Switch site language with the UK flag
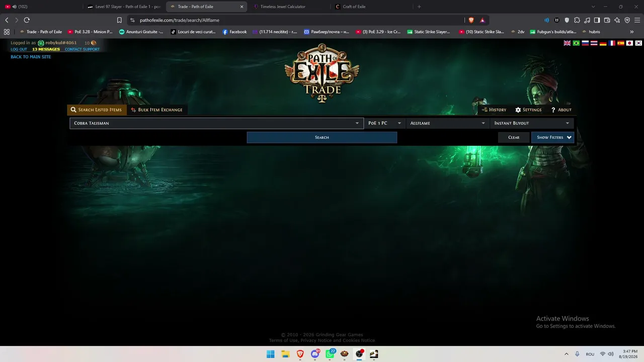Viewport: 644px width, 362px height. [567, 43]
